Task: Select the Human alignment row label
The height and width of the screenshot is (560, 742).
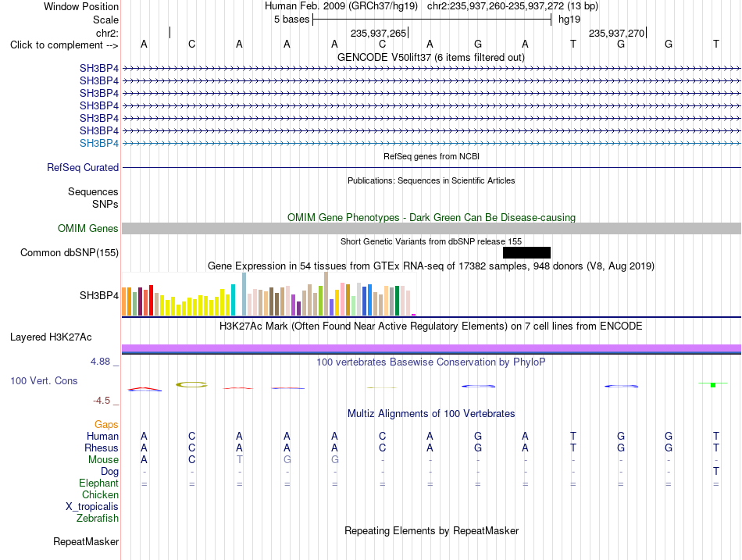Action: (x=102, y=436)
